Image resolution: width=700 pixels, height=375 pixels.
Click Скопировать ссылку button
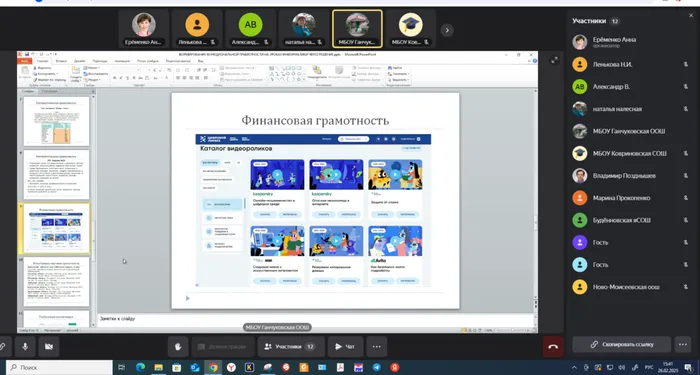point(621,344)
